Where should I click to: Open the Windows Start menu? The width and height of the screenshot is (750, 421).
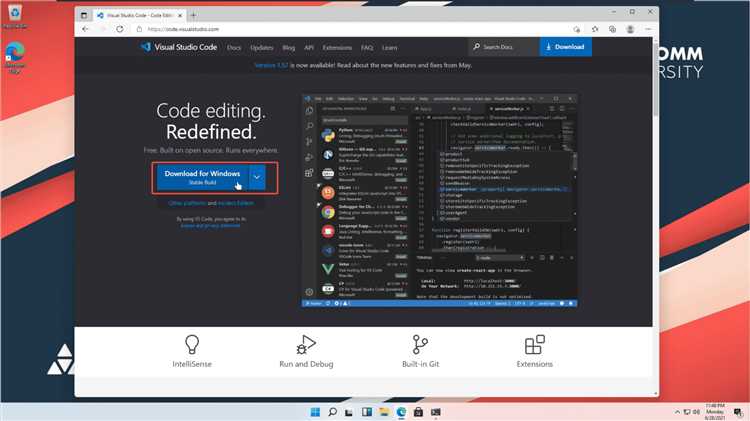tap(315, 412)
